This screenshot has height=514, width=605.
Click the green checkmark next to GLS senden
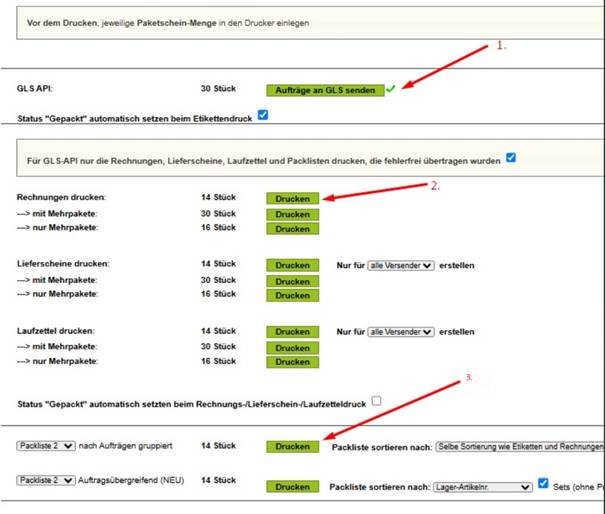391,89
